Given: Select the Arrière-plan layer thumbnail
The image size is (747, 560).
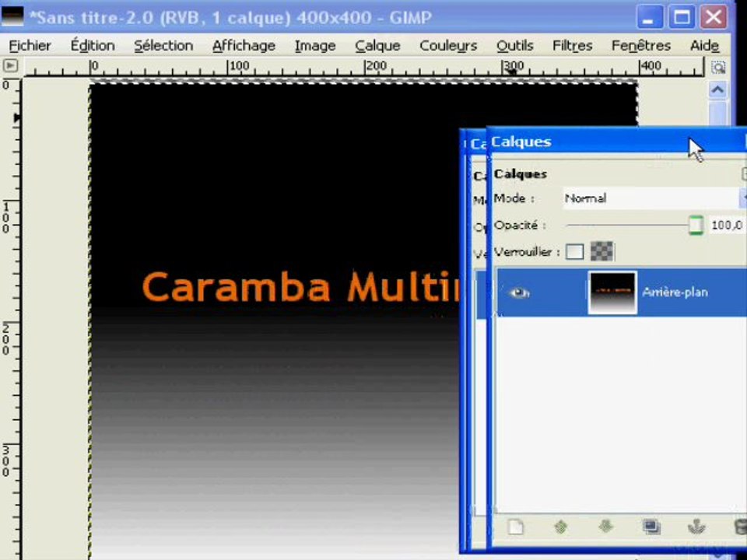Looking at the screenshot, I should tap(612, 292).
